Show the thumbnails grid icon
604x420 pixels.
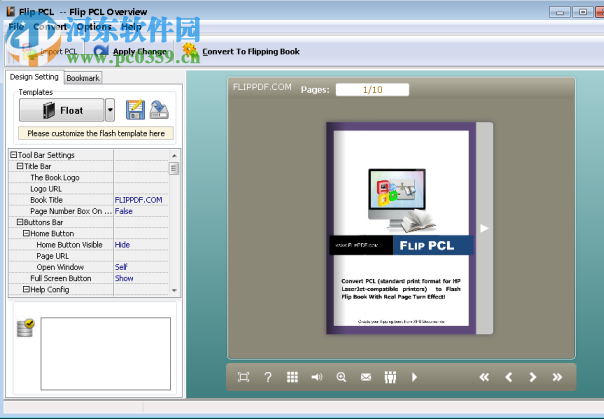pyautogui.click(x=292, y=377)
